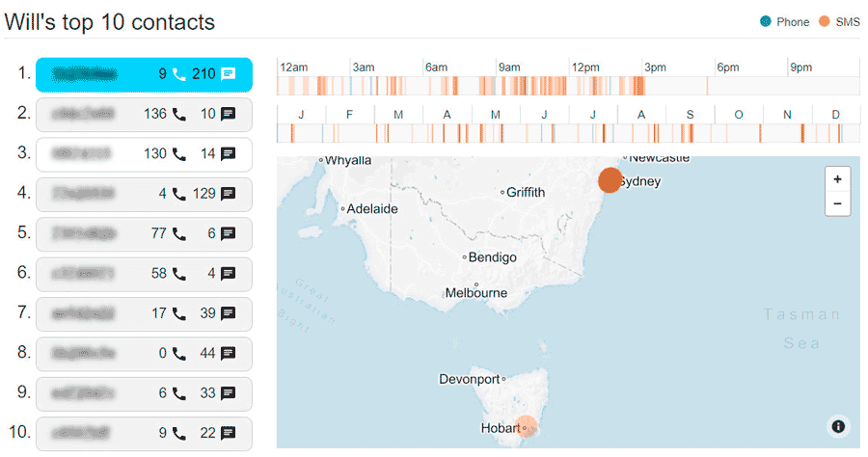Image resolution: width=868 pixels, height=457 pixels.
Task: Click the S month column header
Action: (x=690, y=115)
